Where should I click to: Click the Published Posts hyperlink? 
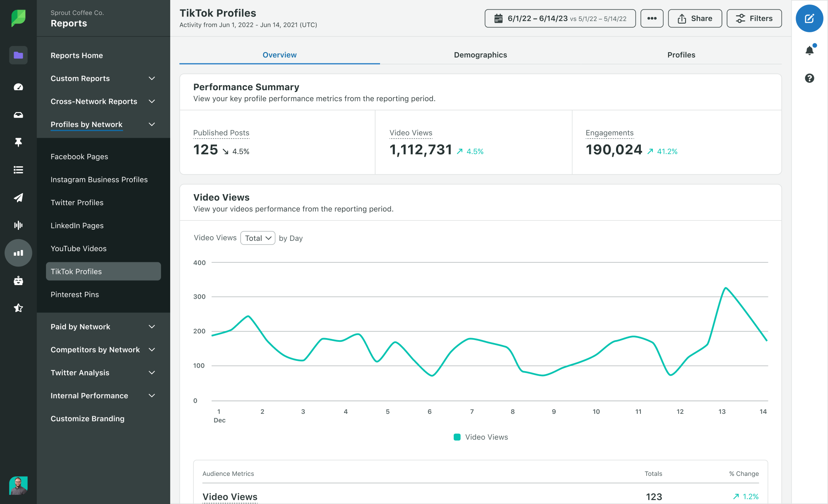click(x=222, y=132)
